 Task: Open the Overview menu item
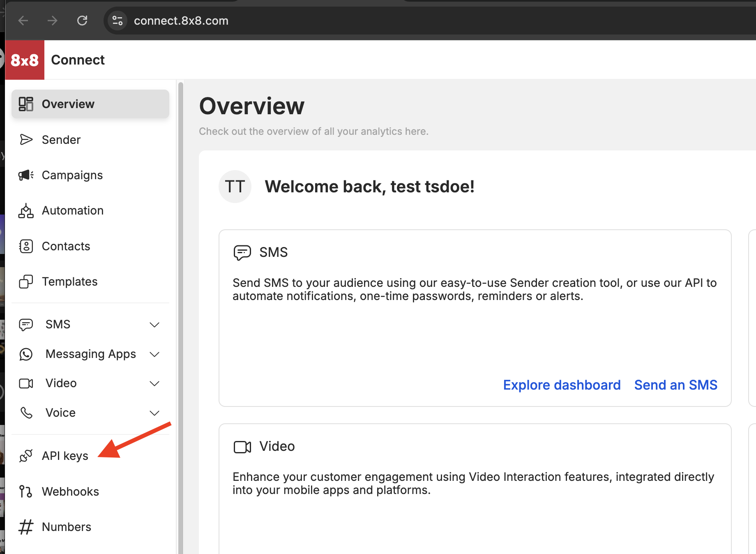(x=90, y=104)
